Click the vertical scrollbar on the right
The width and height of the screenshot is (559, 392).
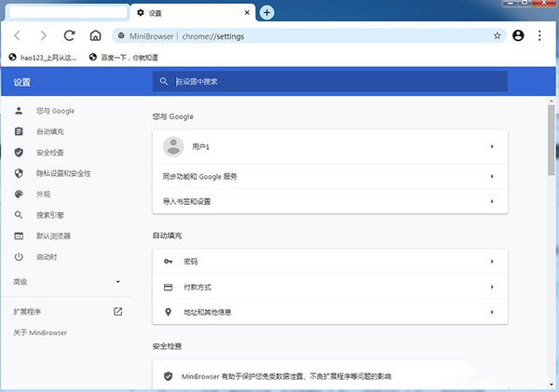click(x=552, y=140)
